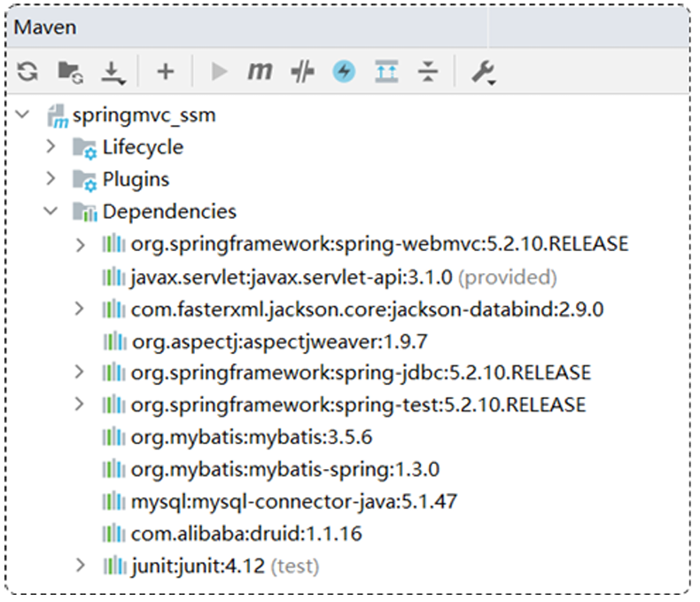This screenshot has width=700, height=602.
Task: Click library icon of spring-test
Action: (x=113, y=404)
